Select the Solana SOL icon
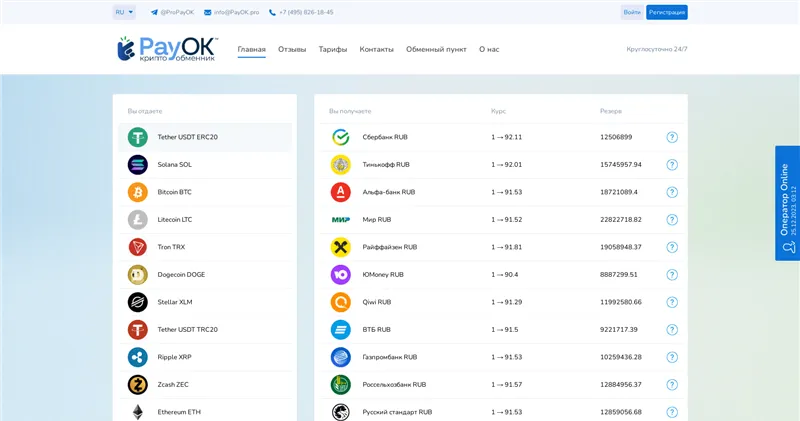This screenshot has width=800, height=421. [x=138, y=165]
